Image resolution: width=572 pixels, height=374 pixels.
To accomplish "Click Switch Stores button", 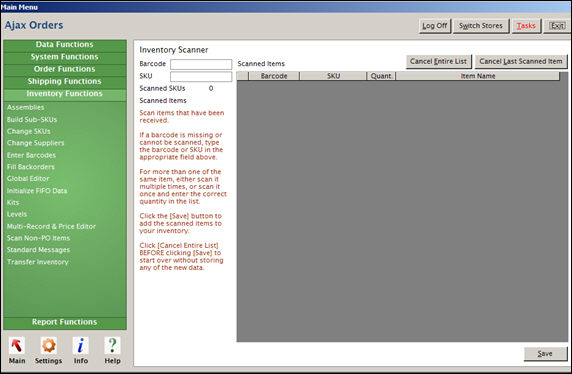I will (481, 26).
